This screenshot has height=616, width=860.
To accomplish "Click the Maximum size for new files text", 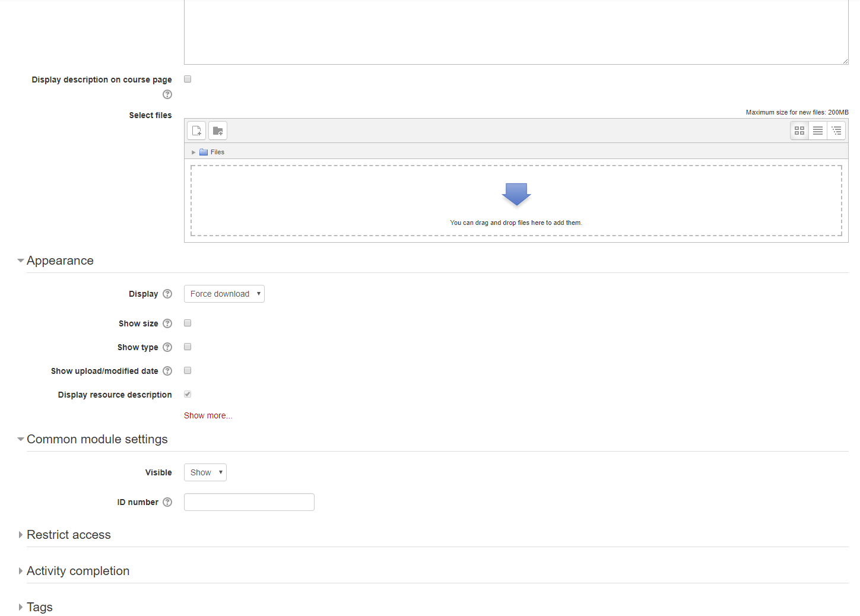I will point(797,112).
